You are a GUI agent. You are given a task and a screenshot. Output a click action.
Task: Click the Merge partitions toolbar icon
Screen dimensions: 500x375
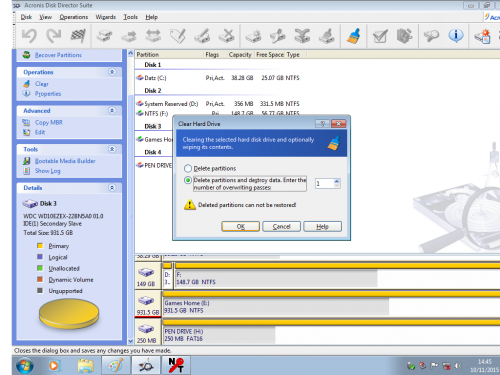tap(302, 36)
